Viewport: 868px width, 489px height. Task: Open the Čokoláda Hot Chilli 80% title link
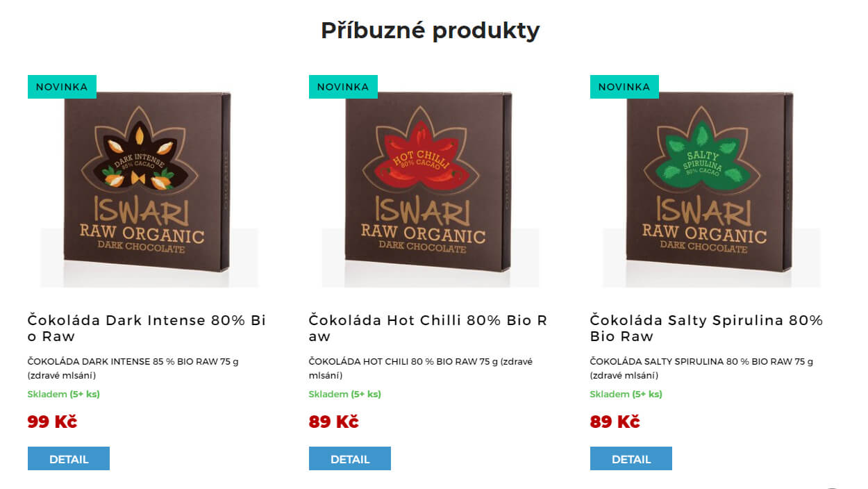click(x=428, y=329)
